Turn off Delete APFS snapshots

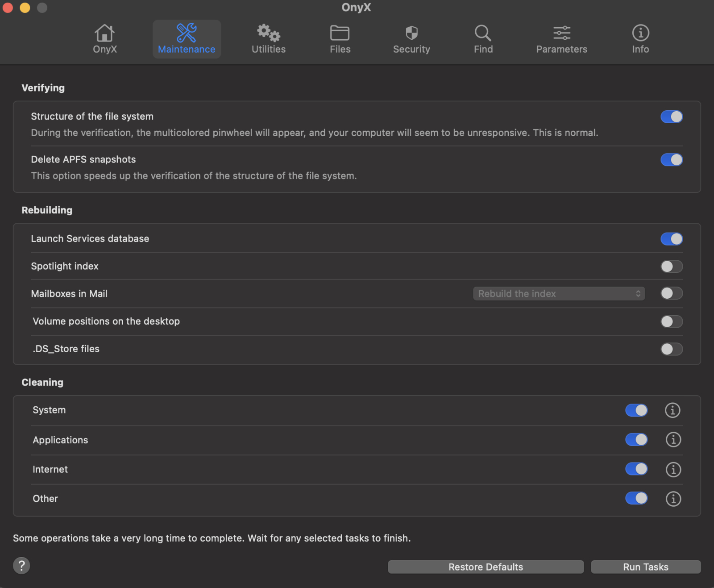coord(672,159)
